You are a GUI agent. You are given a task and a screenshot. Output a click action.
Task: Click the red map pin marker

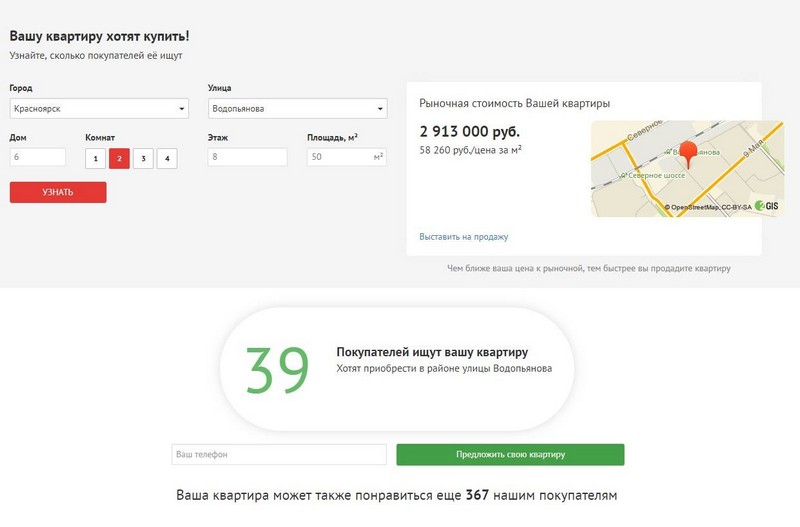[x=689, y=154]
